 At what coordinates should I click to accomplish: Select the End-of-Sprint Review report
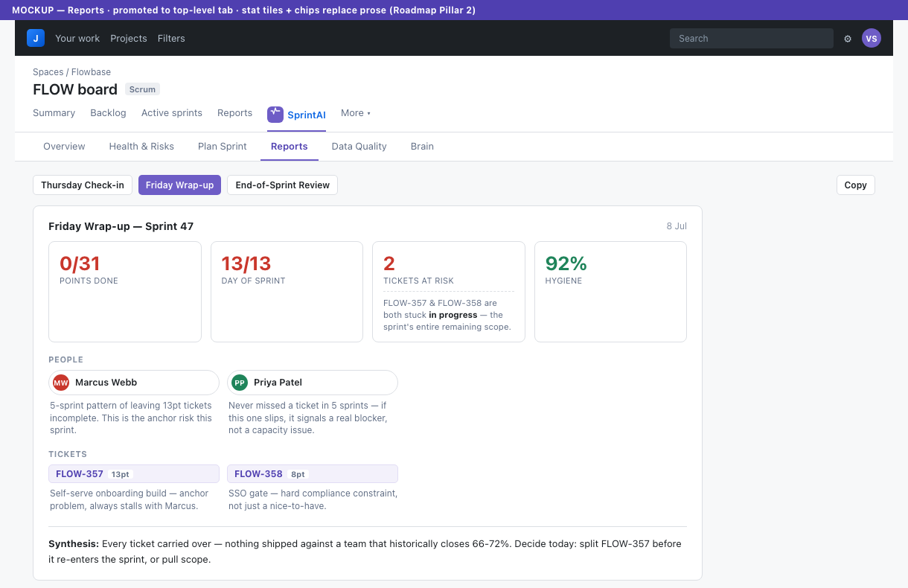(x=282, y=185)
